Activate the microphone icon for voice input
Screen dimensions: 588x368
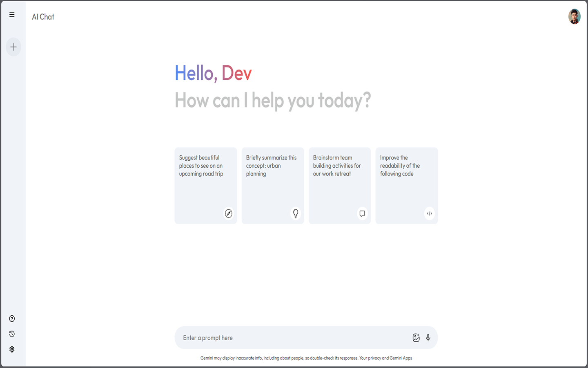428,338
